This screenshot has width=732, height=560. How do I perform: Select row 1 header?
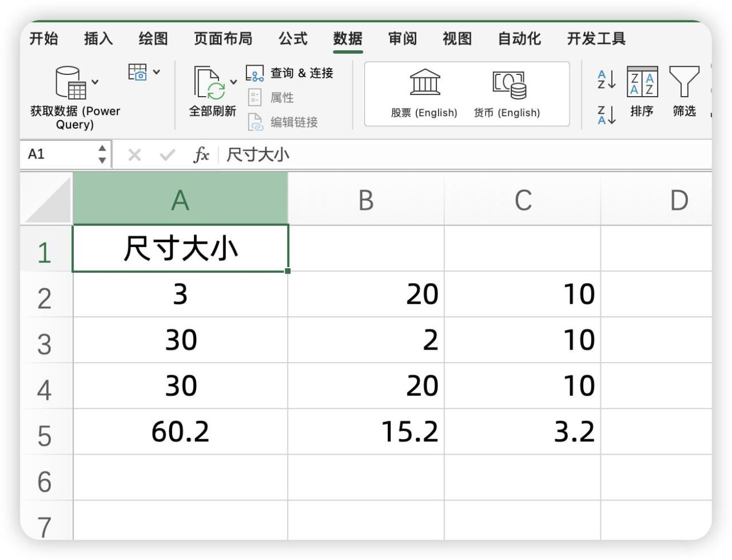click(x=47, y=248)
